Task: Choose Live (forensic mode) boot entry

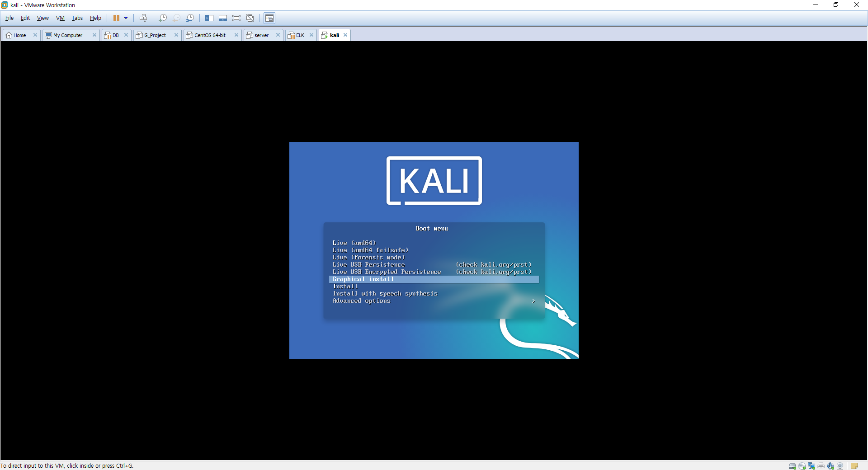Action: [x=368, y=258]
